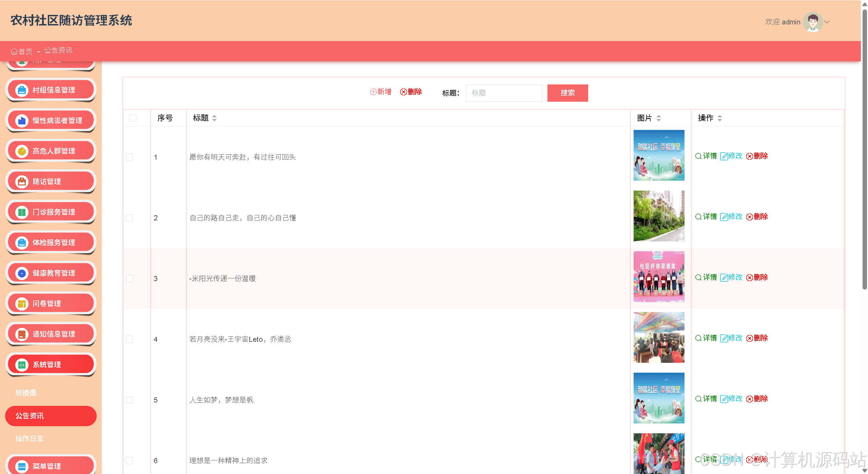Screen dimensions: 868x474
Task: Sort the table by the 标题 column arrows
Action: [x=214, y=118]
